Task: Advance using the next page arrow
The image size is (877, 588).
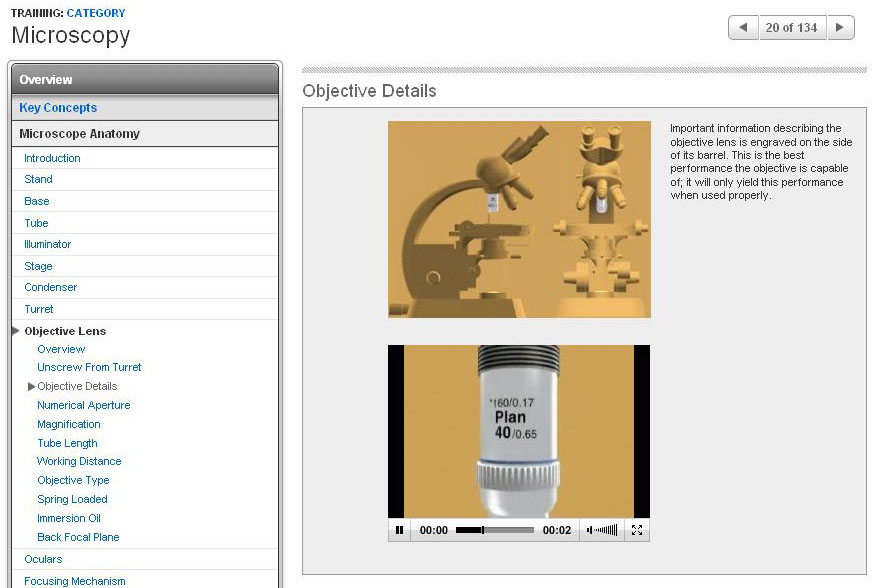Action: pos(838,27)
